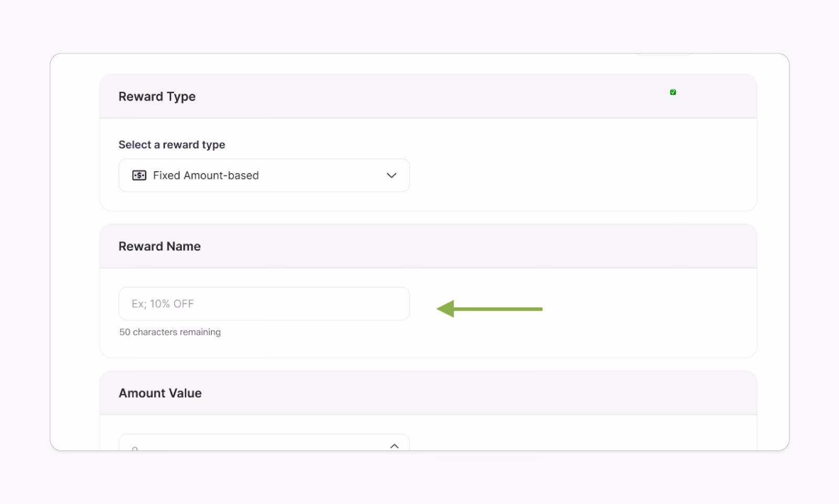The width and height of the screenshot is (839, 504).
Task: Click the 'Select a reward type' label
Action: 171,145
